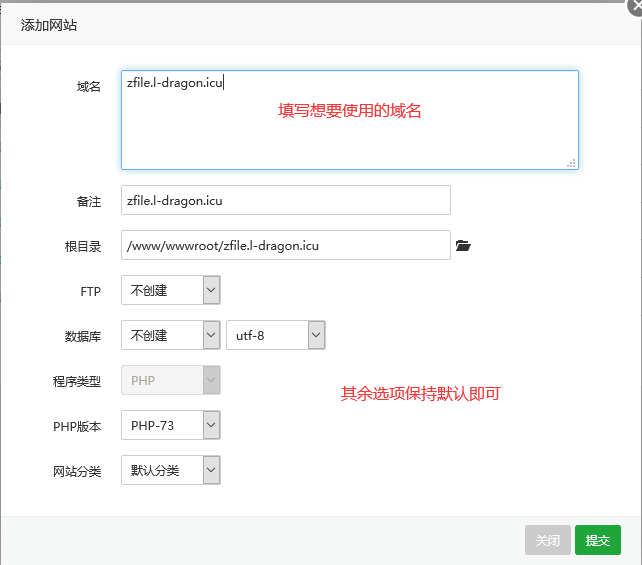Screen dimensions: 642x565
Task: Focus the 备注 remark input field
Action: [285, 200]
